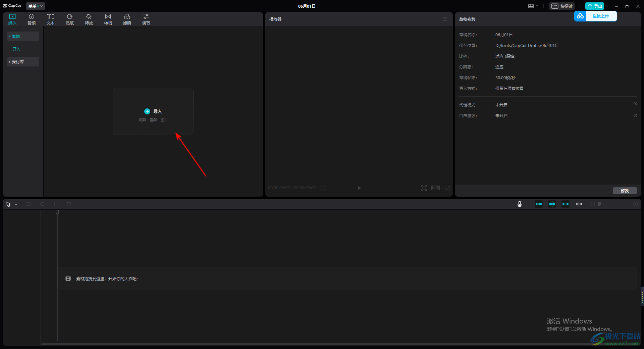This screenshot has width=644, height=349.
Task: Open the 比例 aspect ratio button in player
Action: [x=435, y=188]
